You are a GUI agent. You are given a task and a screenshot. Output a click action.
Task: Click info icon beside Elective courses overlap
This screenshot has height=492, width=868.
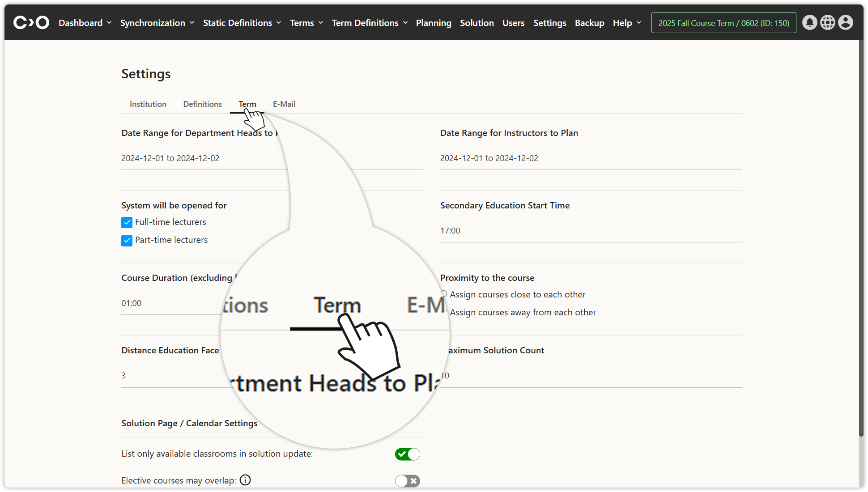click(x=245, y=480)
